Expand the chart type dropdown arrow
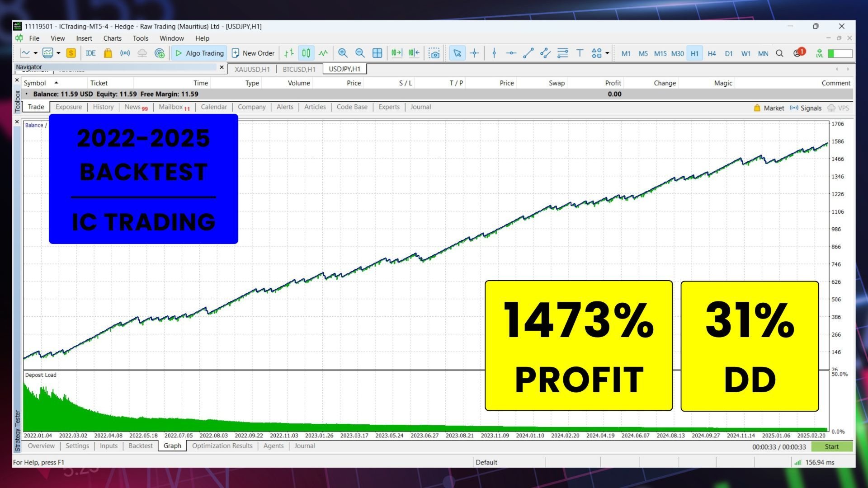The height and width of the screenshot is (488, 868). point(35,53)
